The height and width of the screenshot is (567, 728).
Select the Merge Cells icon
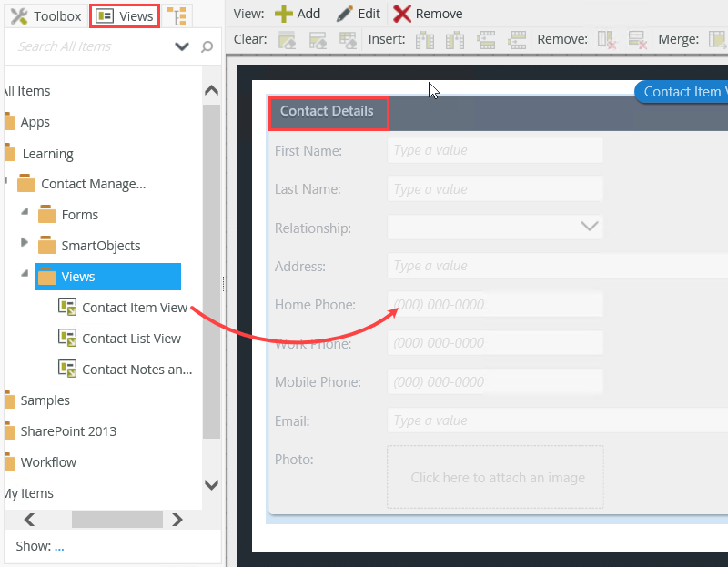tap(718, 39)
